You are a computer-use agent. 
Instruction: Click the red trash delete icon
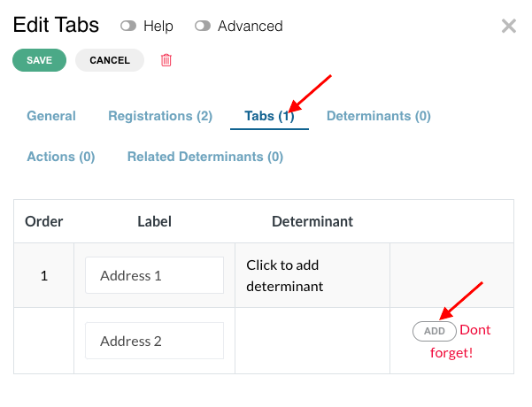(166, 60)
